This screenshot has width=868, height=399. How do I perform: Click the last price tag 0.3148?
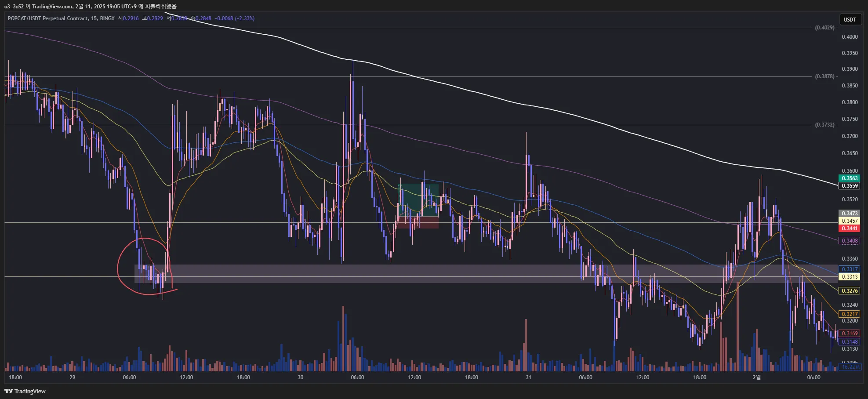pos(850,341)
